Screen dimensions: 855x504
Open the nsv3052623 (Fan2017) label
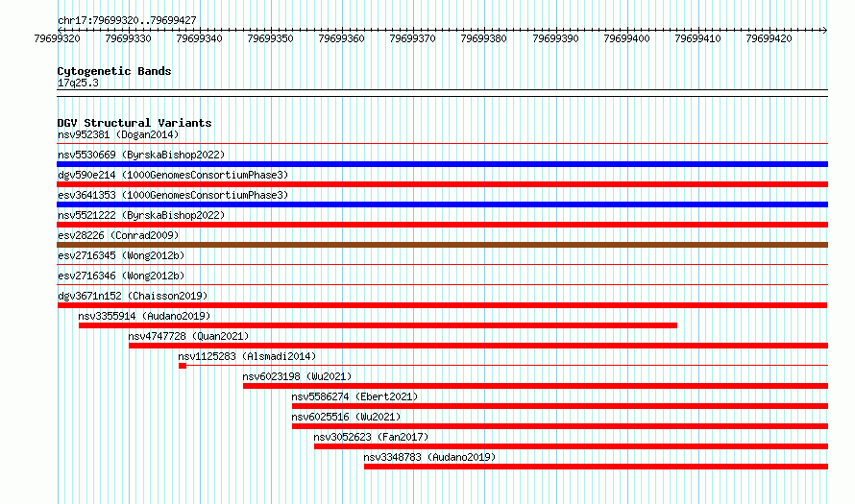coord(371,437)
